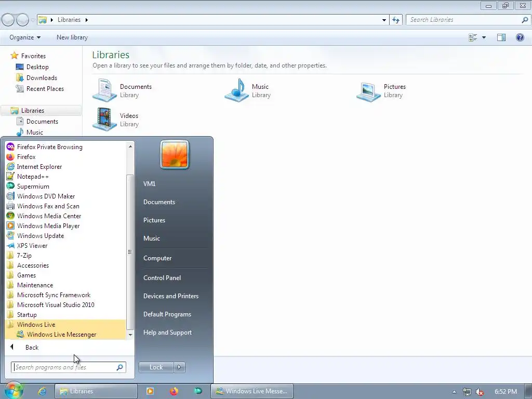Select Desktop under Favorites

37,67
